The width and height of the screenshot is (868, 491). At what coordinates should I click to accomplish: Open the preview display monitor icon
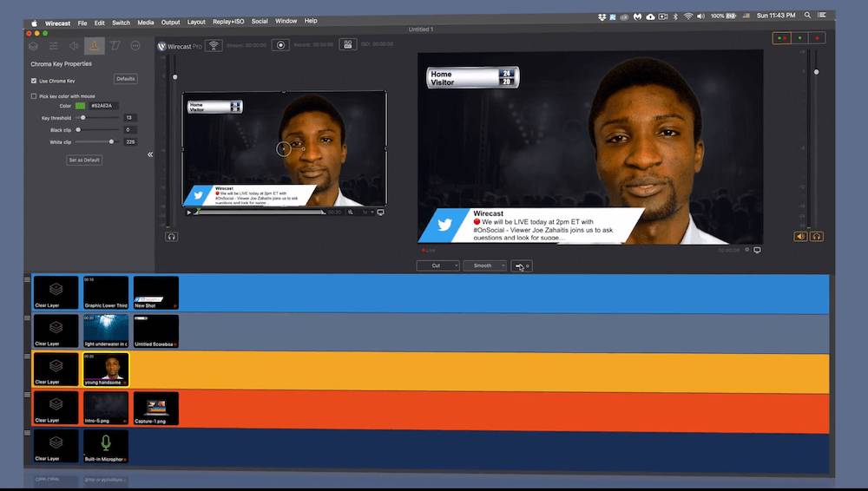[x=380, y=213]
